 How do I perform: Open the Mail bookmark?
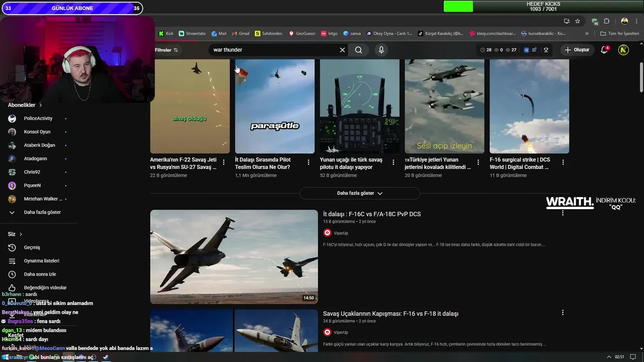[219, 34]
